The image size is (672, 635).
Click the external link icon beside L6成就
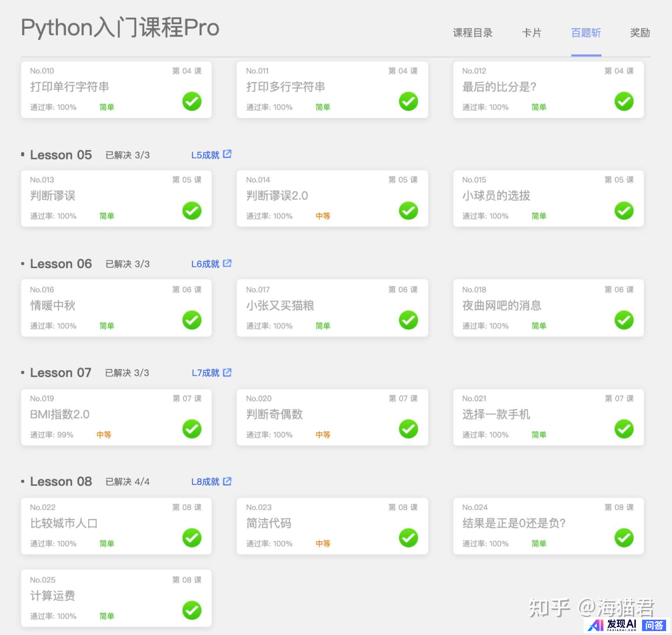pos(227,263)
